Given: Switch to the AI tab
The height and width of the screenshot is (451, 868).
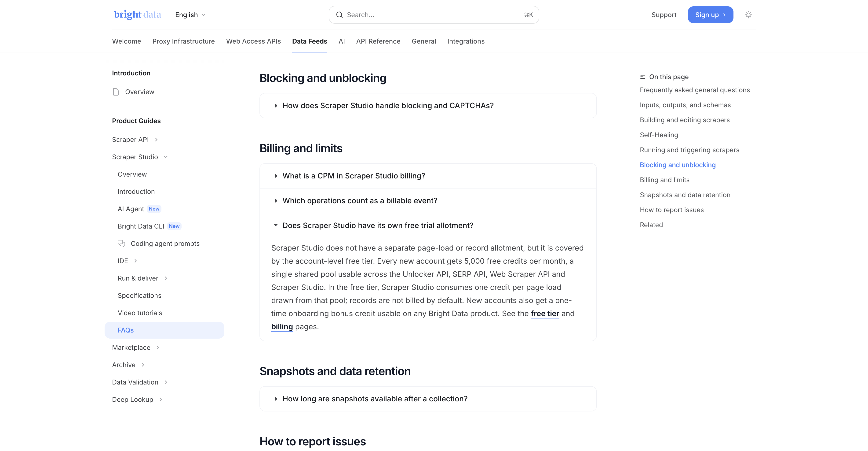Looking at the screenshot, I should click(x=341, y=41).
